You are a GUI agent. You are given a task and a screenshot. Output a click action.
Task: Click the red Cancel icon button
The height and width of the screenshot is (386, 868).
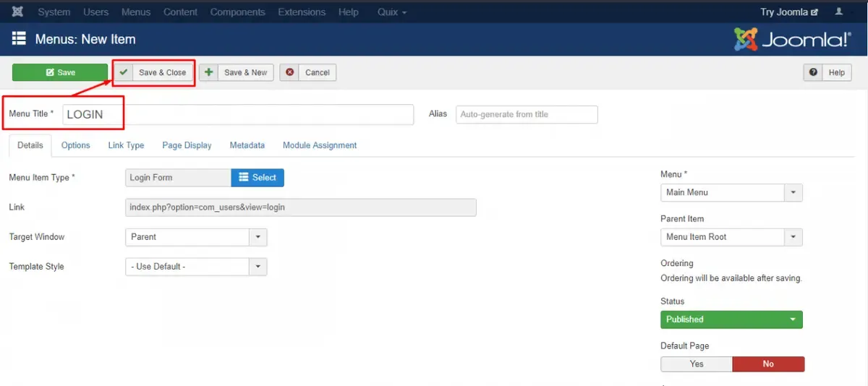pos(308,72)
